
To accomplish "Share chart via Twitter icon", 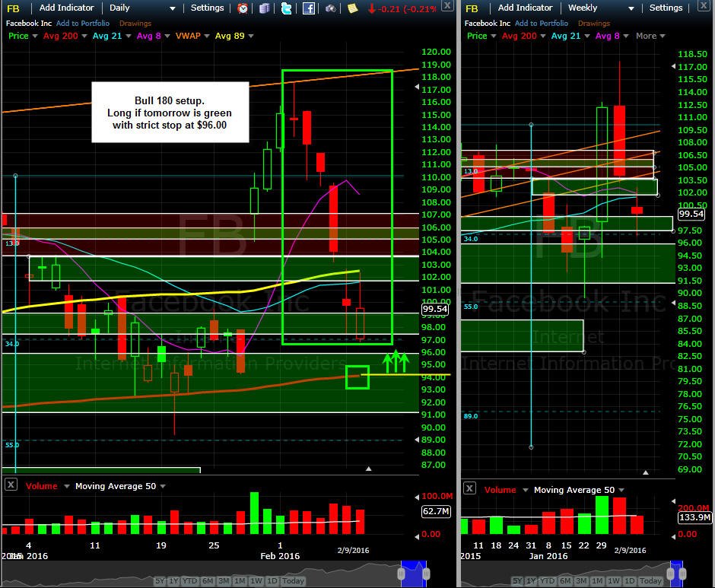I will pyautogui.click(x=286, y=8).
